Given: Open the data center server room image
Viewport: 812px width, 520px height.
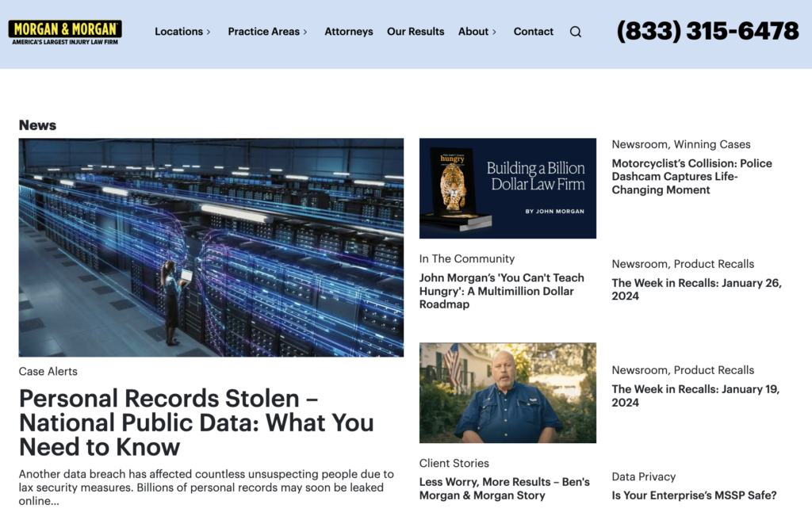Looking at the screenshot, I should tap(211, 247).
